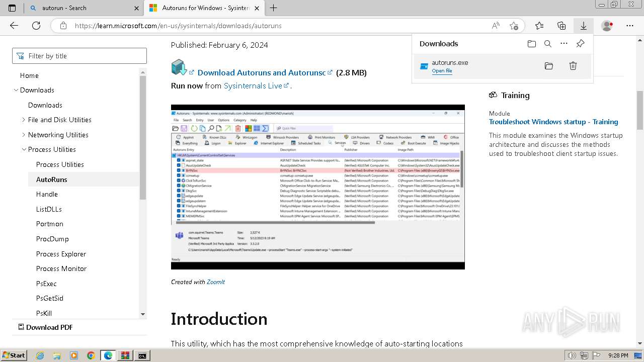Open Process Explorer in sidebar
This screenshot has height=362, width=644.
tap(61, 254)
